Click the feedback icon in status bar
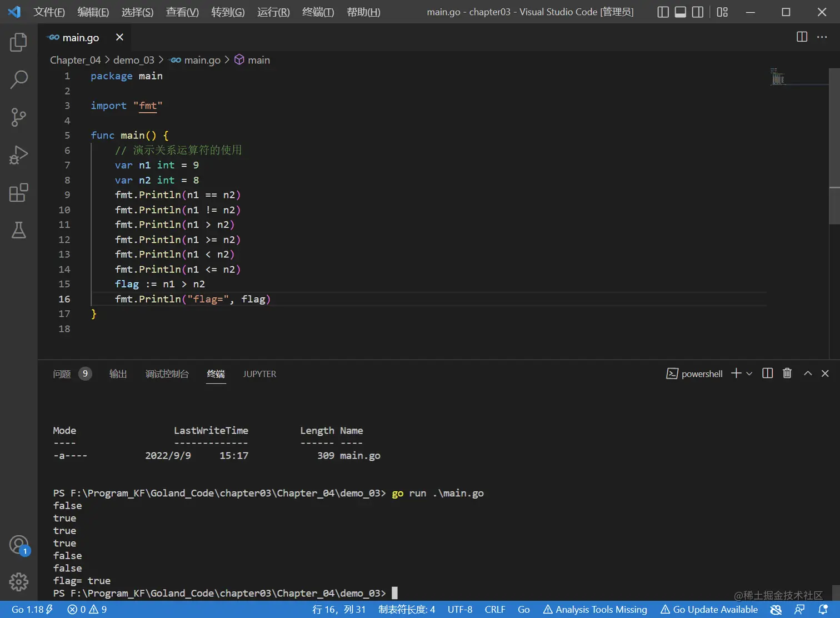840x618 pixels. [x=799, y=610]
